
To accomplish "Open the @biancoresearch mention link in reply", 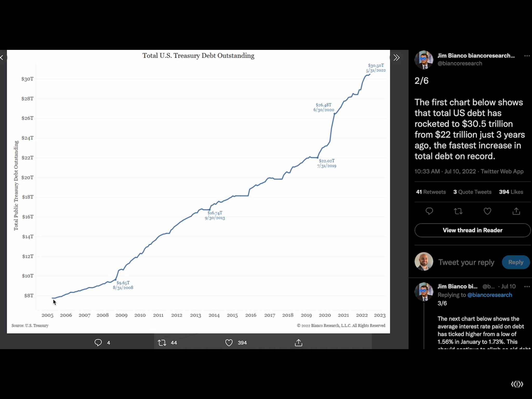I will (490, 295).
